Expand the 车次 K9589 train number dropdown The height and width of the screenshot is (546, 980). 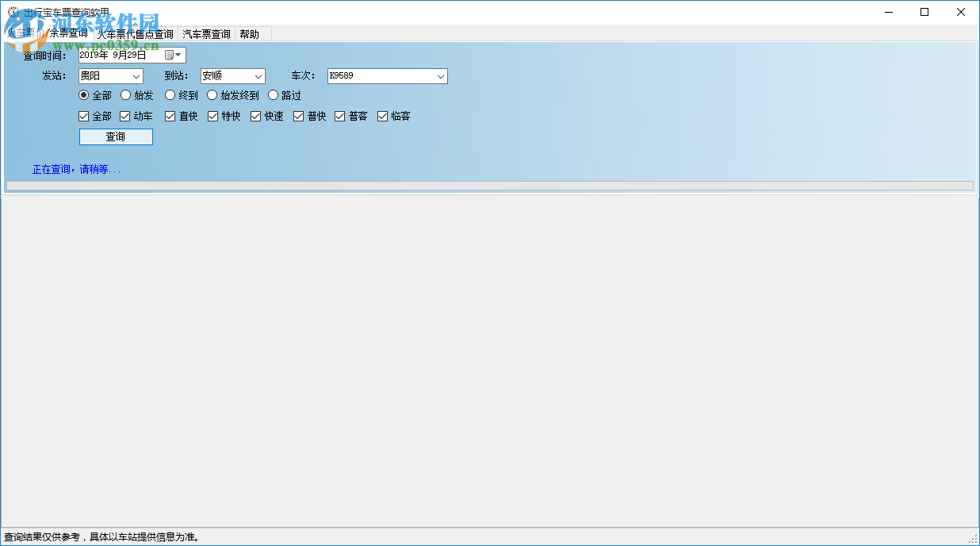pos(440,76)
